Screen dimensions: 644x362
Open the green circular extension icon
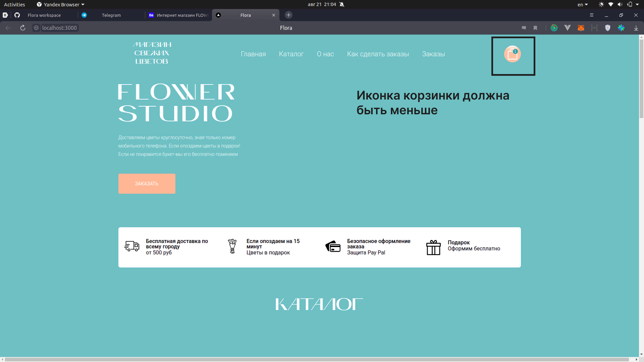pyautogui.click(x=554, y=28)
